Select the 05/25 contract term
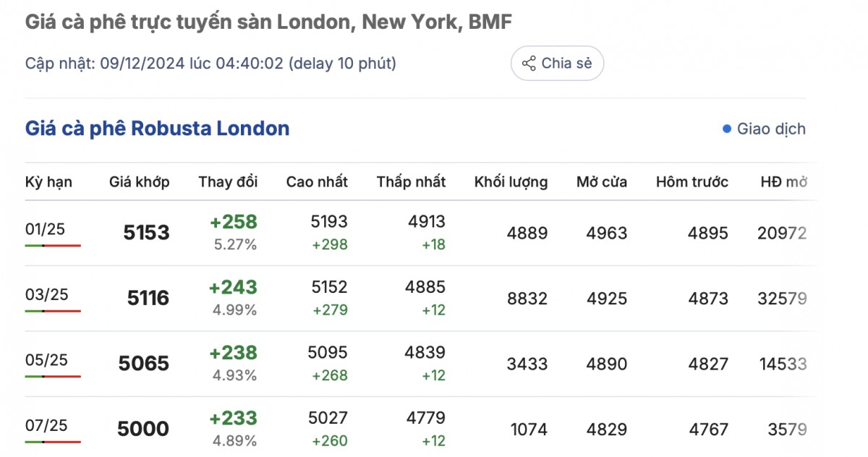The width and height of the screenshot is (868, 457). click(x=45, y=359)
